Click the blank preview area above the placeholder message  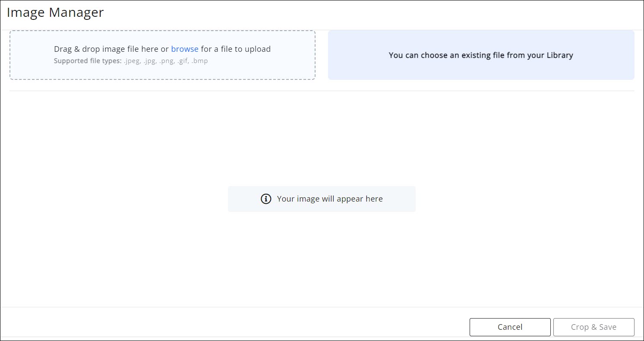pyautogui.click(x=322, y=138)
